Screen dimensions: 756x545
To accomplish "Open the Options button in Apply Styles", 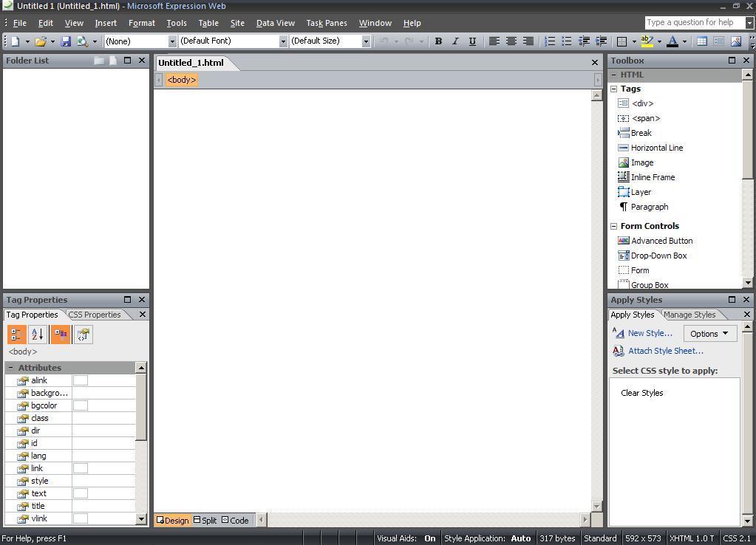I will (709, 334).
